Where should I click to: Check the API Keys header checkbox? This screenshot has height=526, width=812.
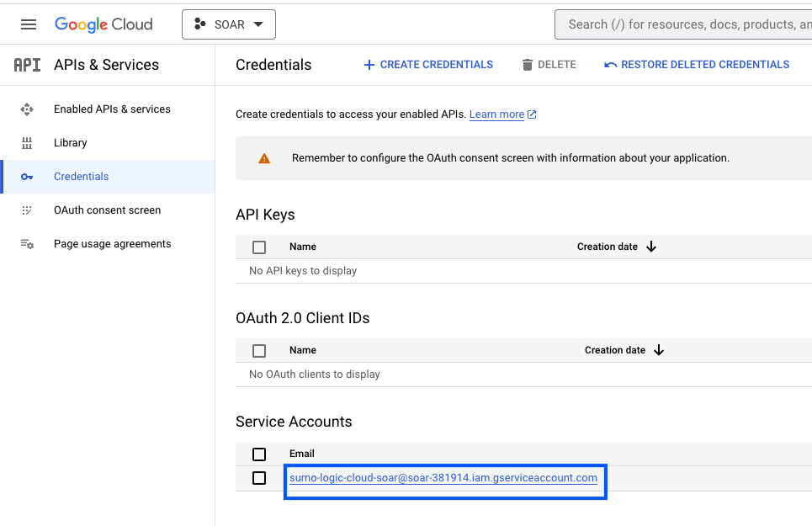[x=259, y=247]
